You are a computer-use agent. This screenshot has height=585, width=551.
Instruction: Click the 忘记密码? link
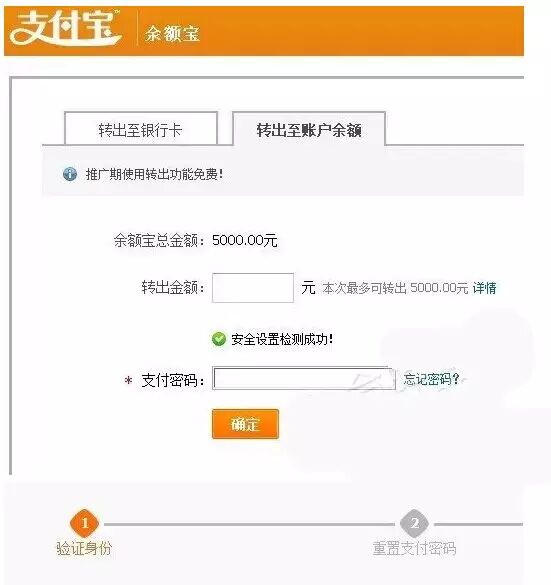point(431,379)
